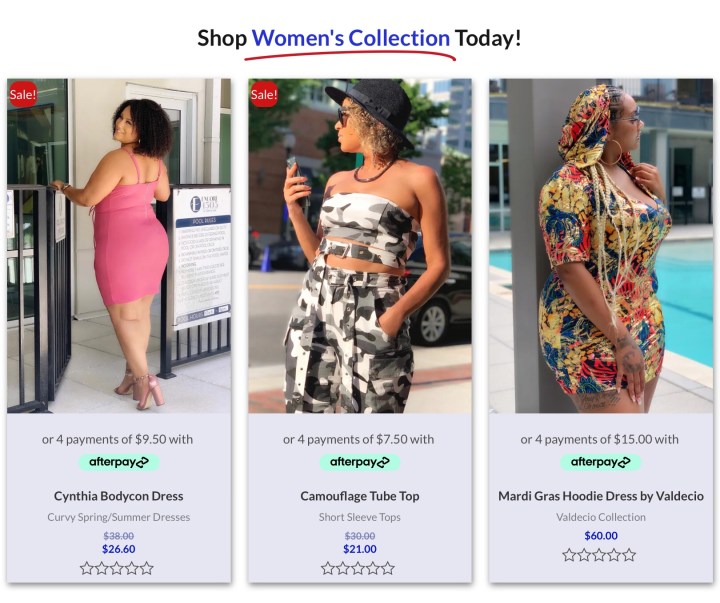Open the Cynthia Bodycon Dress product title
The image size is (720, 603).
coord(118,496)
